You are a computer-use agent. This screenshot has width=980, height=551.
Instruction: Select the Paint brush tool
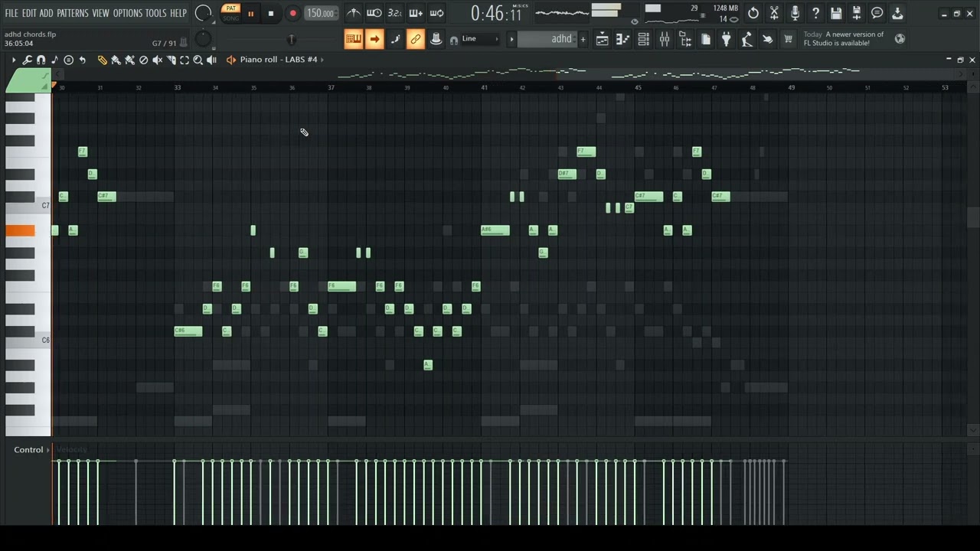(116, 60)
